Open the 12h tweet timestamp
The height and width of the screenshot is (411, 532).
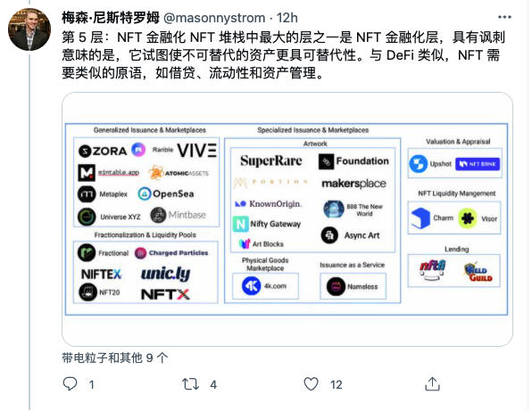tap(287, 18)
